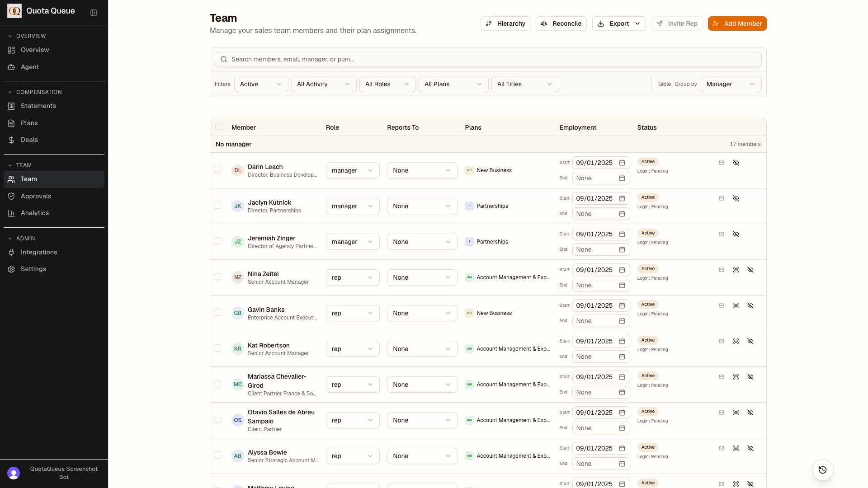Viewport: 868px width, 488px height.
Task: Open the Active status filter dropdown
Action: click(261, 84)
